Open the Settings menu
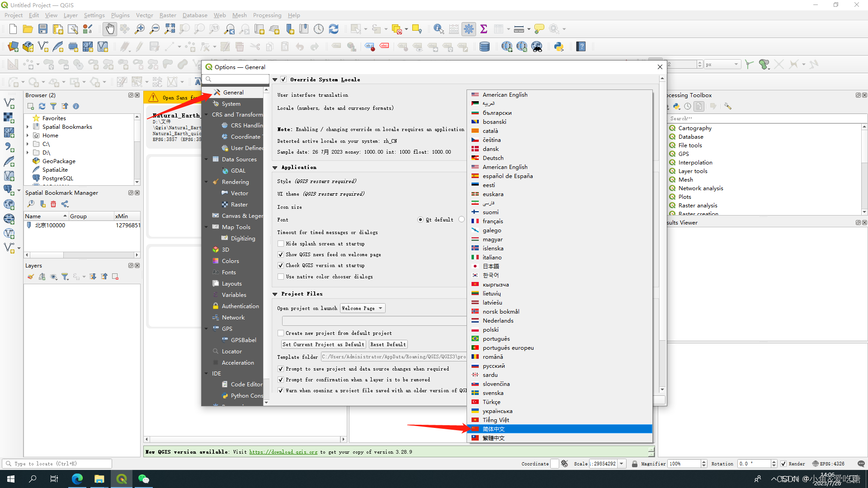This screenshot has width=868, height=488. 94,15
